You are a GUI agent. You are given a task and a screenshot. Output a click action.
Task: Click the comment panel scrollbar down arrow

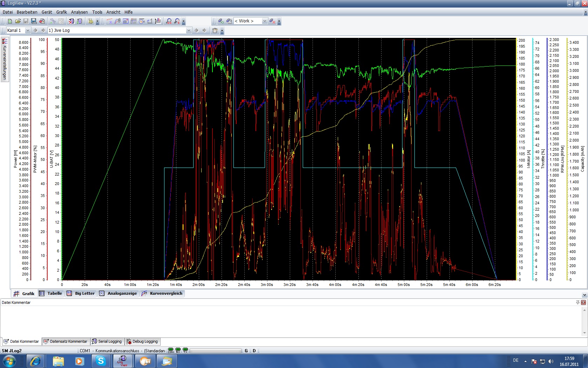584,333
